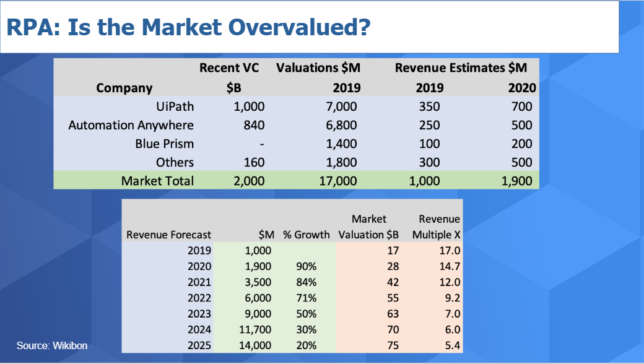Select the 2025 market valuation "75"

[393, 345]
